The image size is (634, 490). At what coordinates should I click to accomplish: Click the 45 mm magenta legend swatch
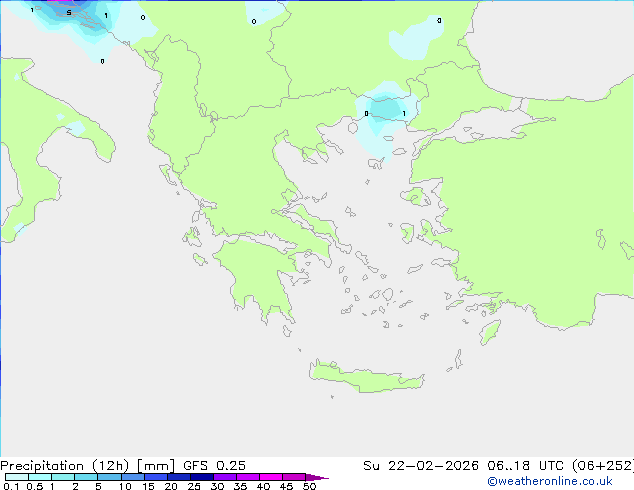294,477
